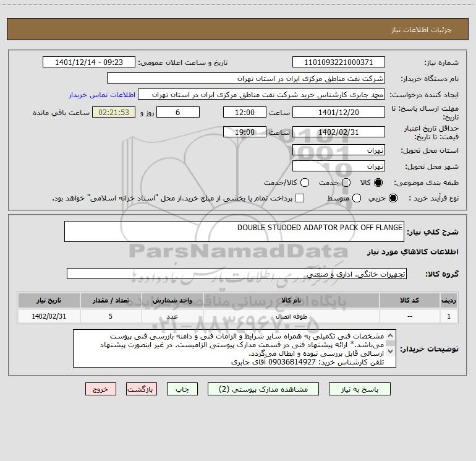Click the unit cell عدد

(172, 316)
